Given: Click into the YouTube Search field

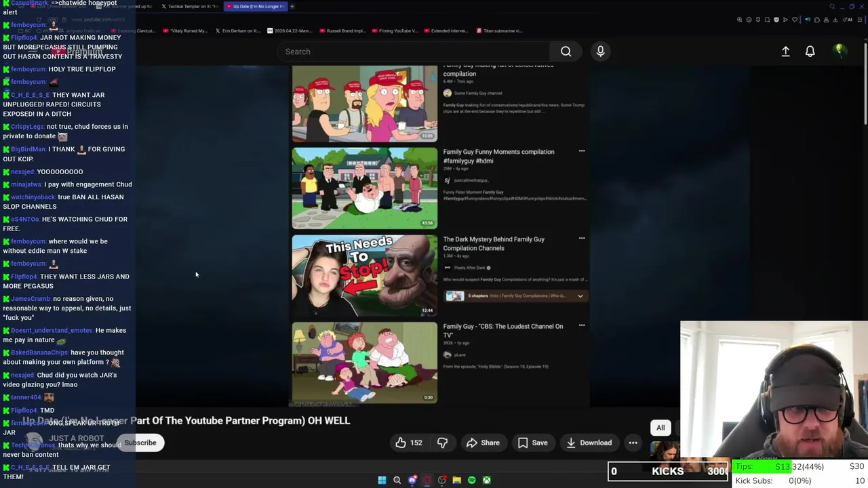Looking at the screenshot, I should pyautogui.click(x=414, y=52).
